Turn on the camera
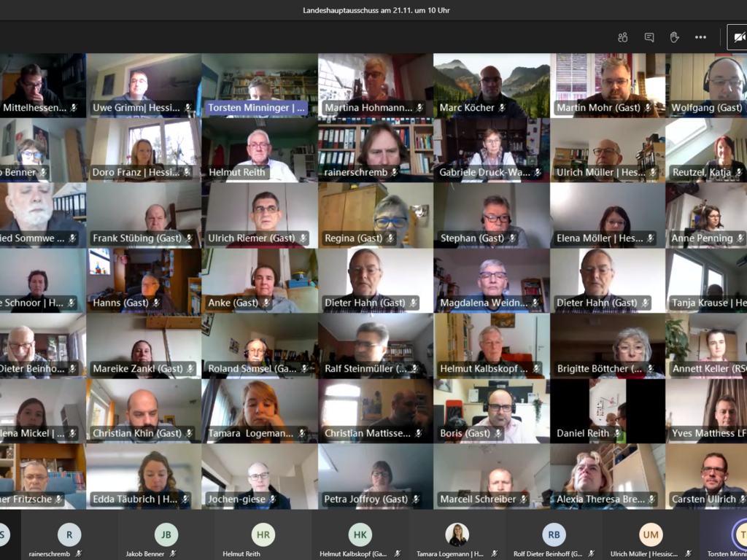747x560 pixels. pos(738,37)
